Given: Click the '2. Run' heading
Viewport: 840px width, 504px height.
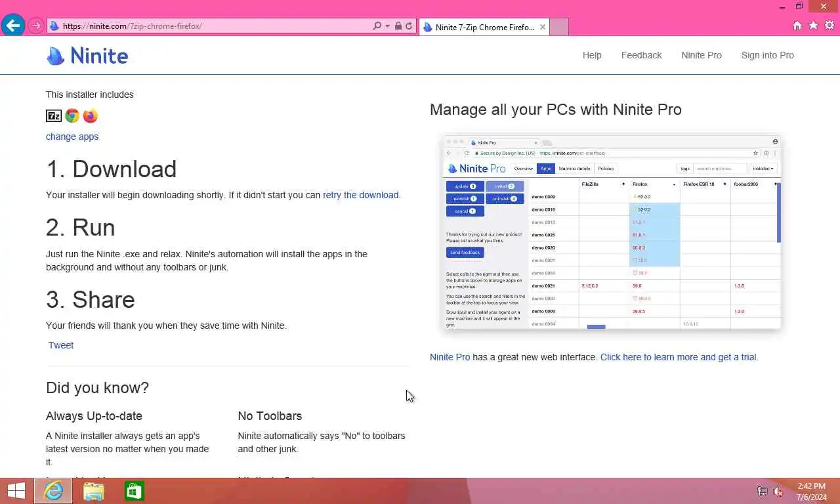Looking at the screenshot, I should click(80, 228).
